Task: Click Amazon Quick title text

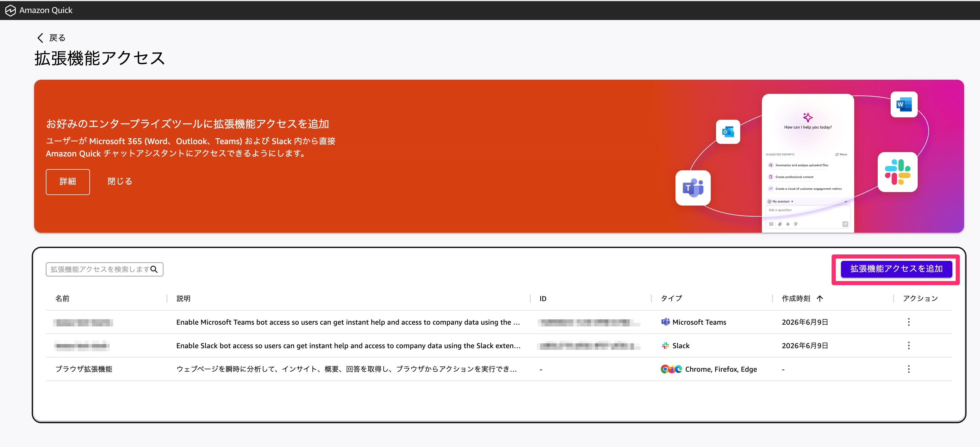Action: (46, 10)
